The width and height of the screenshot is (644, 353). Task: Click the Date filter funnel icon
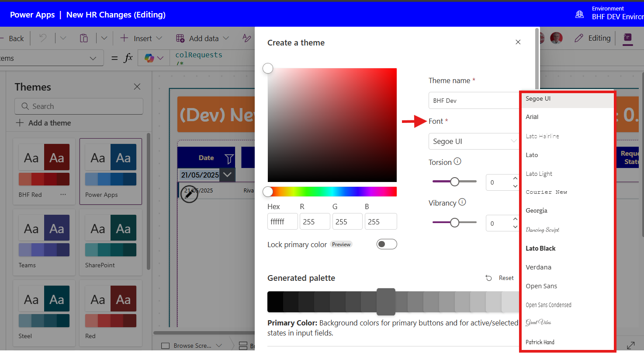coord(229,158)
